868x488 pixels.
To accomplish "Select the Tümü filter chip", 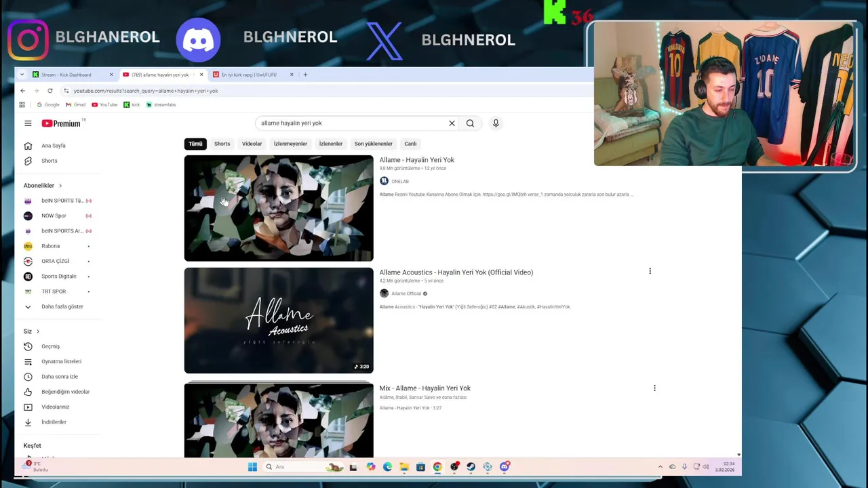I will point(195,144).
